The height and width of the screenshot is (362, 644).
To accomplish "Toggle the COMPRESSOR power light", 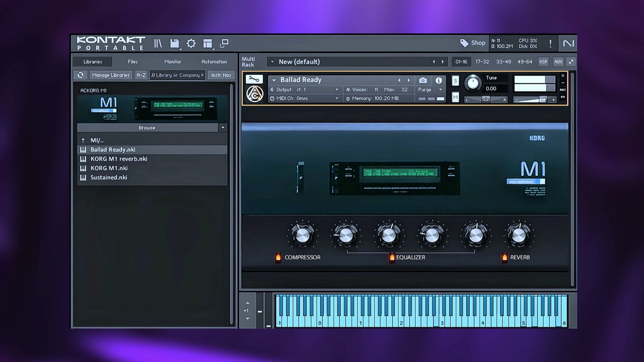I will 278,257.
